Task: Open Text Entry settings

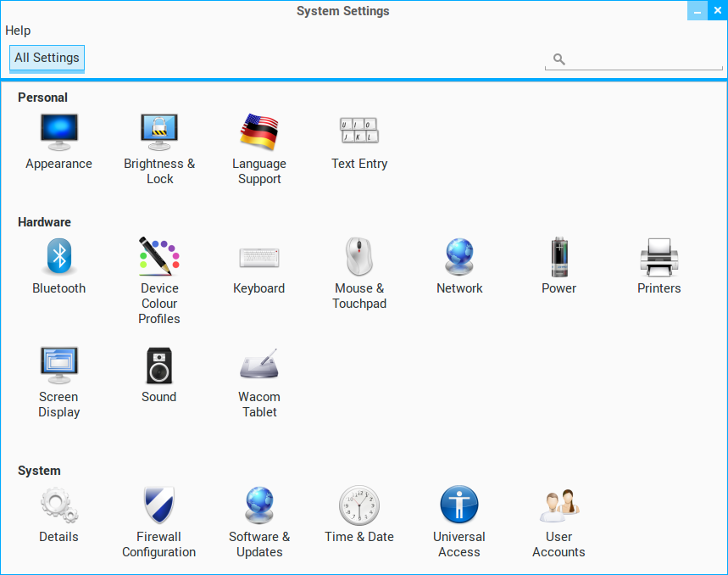Action: coord(359,132)
